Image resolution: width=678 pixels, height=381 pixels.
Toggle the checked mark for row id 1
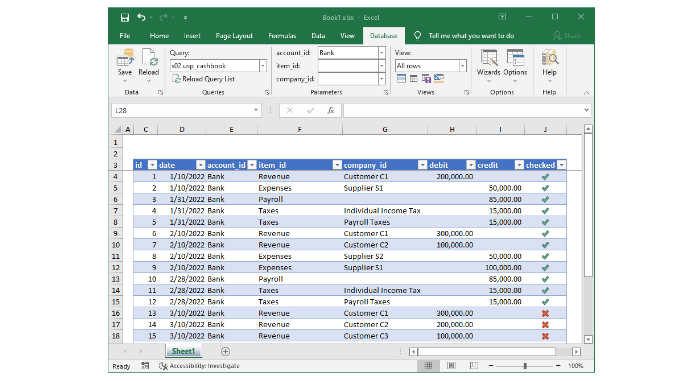[x=545, y=176]
